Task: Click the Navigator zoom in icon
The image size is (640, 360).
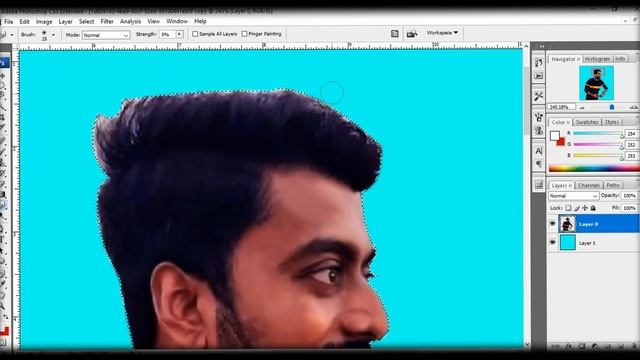Action: coord(633,107)
